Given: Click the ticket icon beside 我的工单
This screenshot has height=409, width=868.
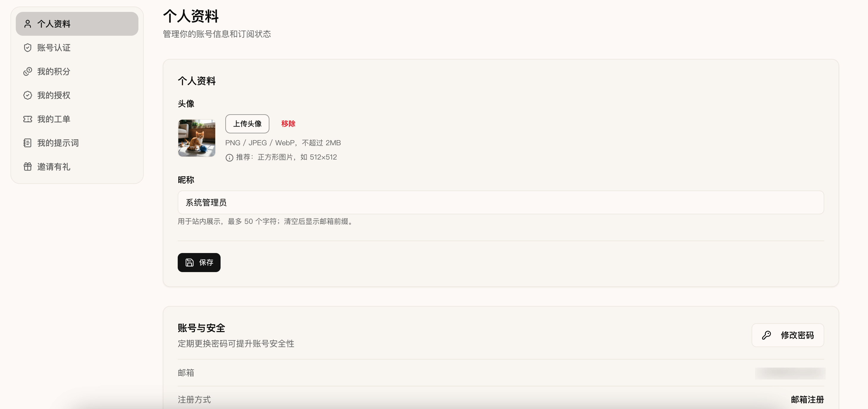Looking at the screenshot, I should (28, 119).
